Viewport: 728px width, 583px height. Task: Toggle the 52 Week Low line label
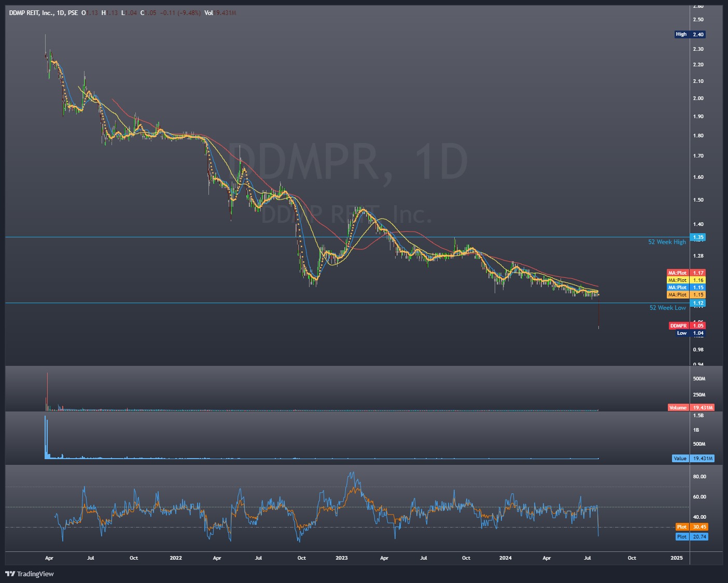click(667, 308)
